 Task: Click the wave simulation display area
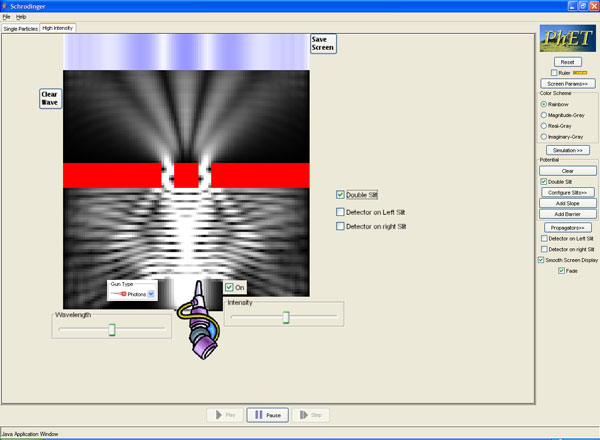point(186,189)
